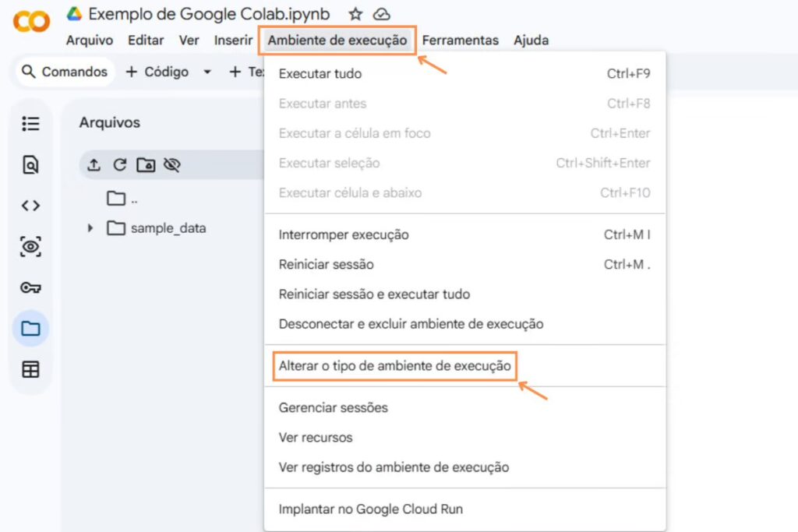The width and height of the screenshot is (798, 532).
Task: Expand the sample_data folder
Action: (90, 228)
